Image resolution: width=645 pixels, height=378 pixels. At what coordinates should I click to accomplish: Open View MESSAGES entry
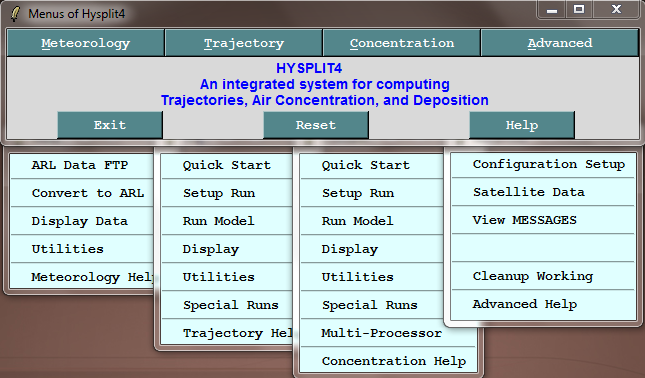pos(543,220)
